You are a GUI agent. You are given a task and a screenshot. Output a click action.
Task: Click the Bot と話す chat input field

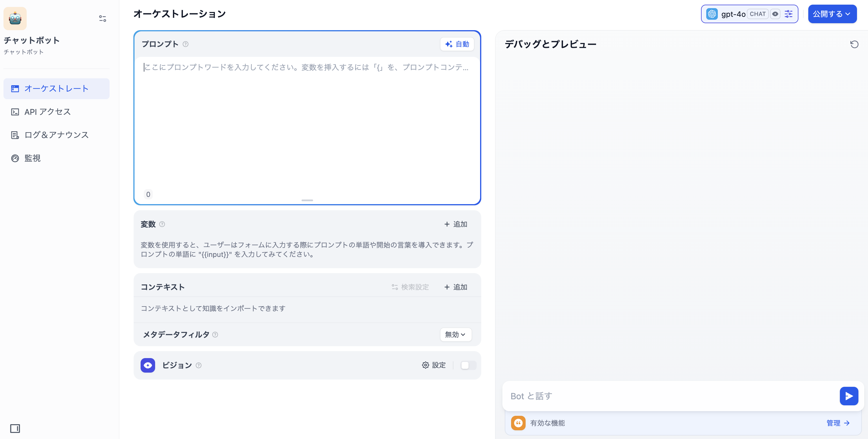coord(671,396)
